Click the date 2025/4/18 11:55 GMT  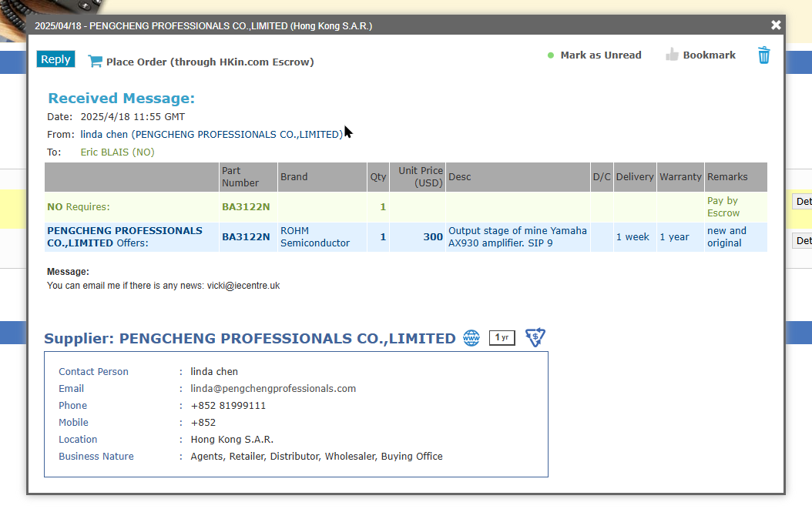[x=133, y=117]
